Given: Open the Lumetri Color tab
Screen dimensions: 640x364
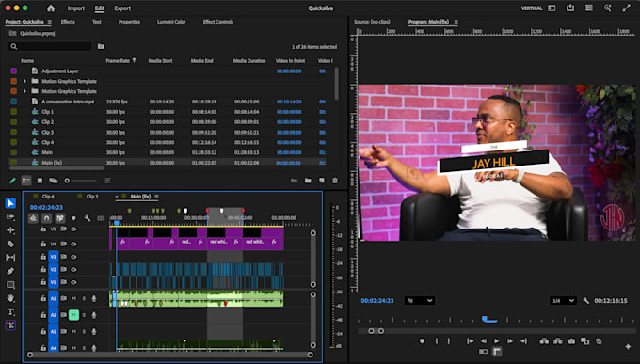Looking at the screenshot, I should pyautogui.click(x=171, y=22).
